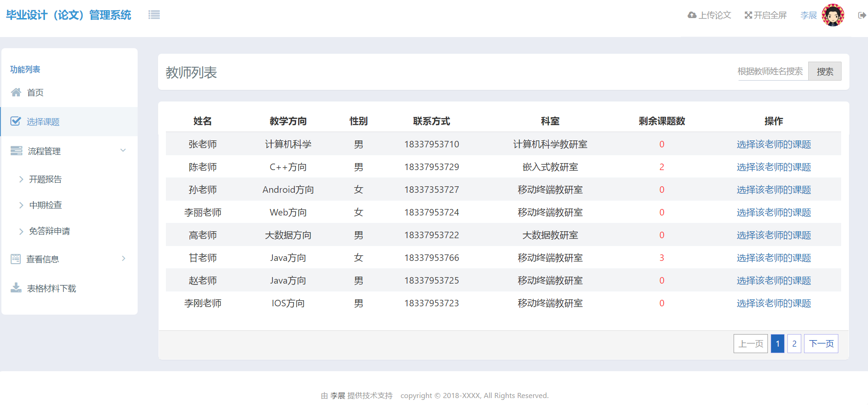
Task: Click phone number 18337953766
Action: (431, 258)
